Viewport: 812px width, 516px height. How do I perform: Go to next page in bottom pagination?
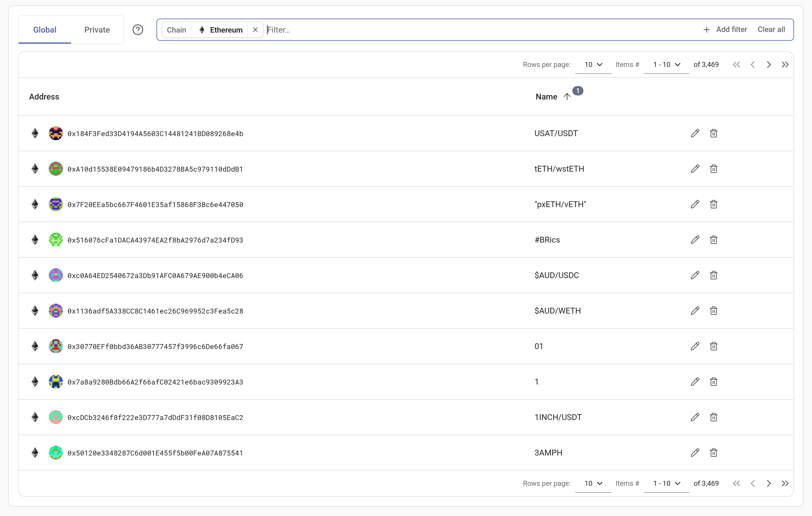click(768, 483)
